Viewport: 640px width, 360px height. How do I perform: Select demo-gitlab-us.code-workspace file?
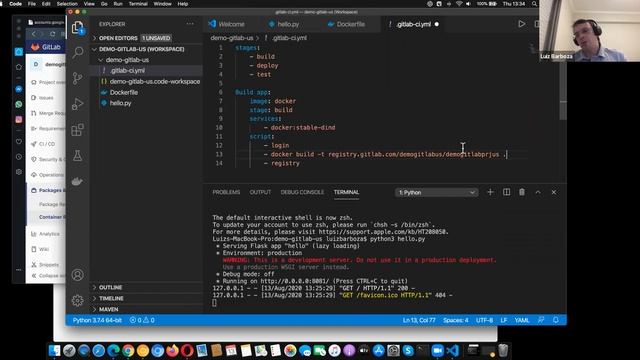click(x=147, y=81)
